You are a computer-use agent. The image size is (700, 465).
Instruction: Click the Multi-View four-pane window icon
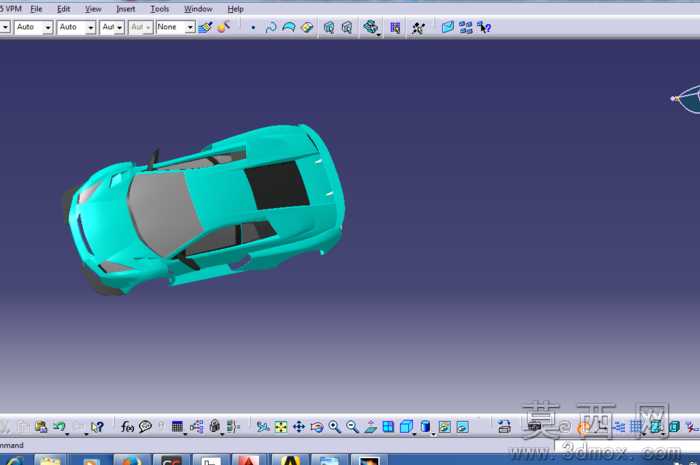pyautogui.click(x=388, y=427)
